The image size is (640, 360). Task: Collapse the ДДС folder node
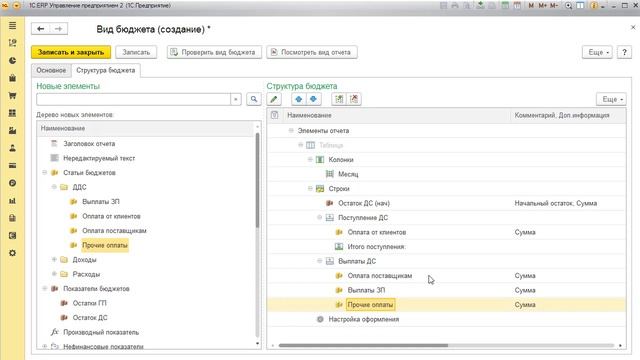pyautogui.click(x=54, y=187)
